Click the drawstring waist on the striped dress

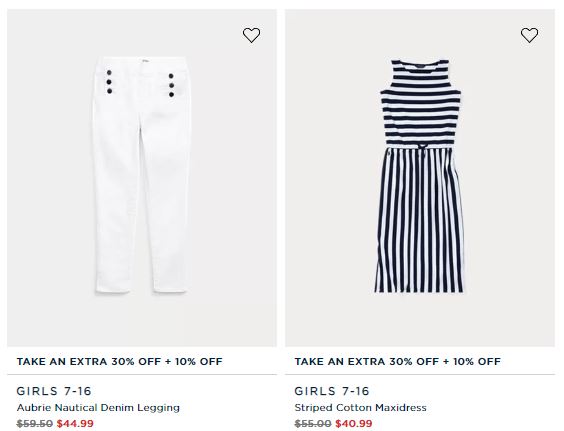pyautogui.click(x=422, y=148)
